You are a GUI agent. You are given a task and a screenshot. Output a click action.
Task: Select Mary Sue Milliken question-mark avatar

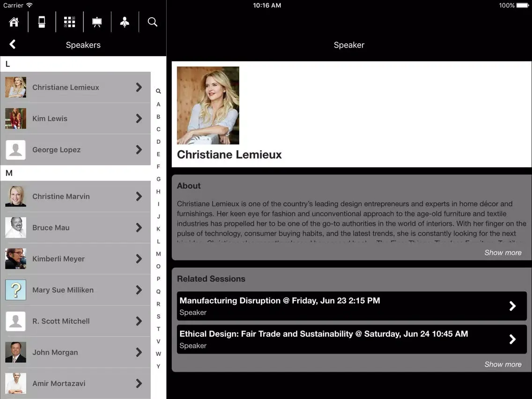(x=15, y=290)
